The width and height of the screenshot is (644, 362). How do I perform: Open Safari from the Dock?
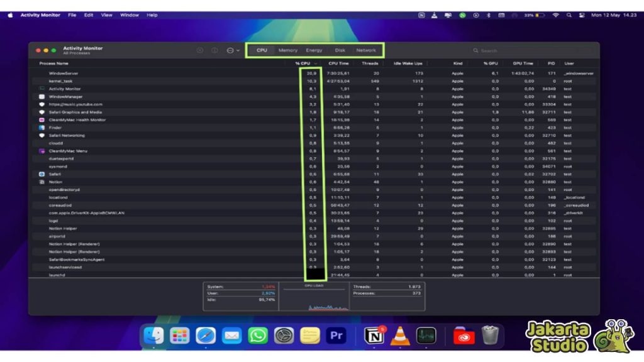click(206, 336)
